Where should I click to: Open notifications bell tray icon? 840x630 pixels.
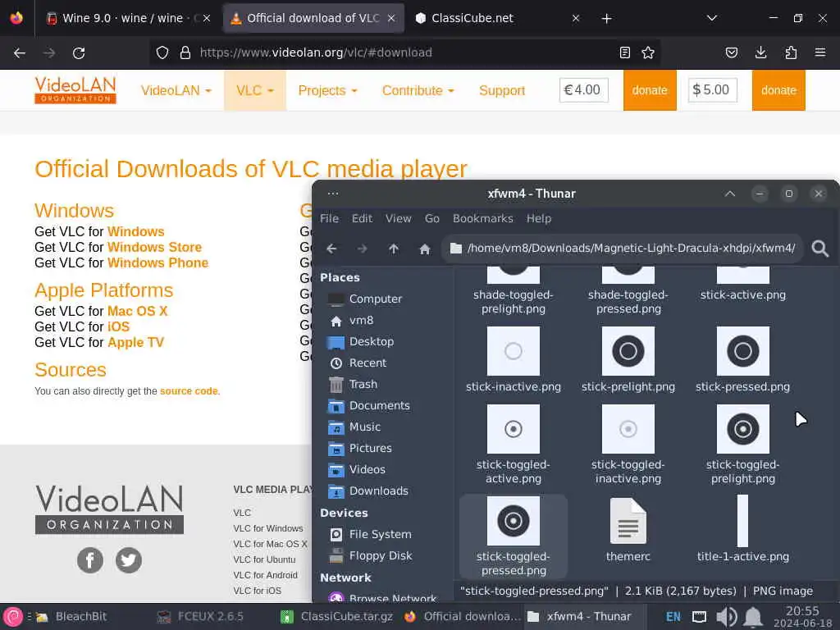pos(753,617)
